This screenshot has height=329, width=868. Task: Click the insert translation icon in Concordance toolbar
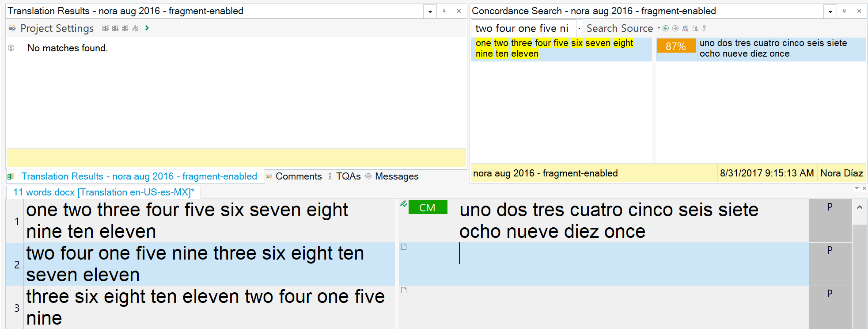(x=695, y=28)
